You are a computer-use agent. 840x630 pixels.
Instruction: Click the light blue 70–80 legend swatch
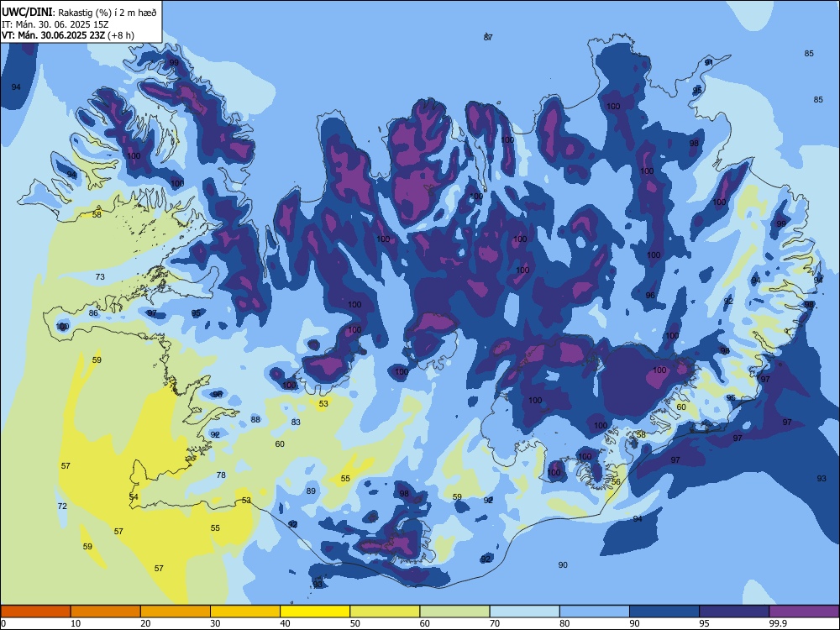(524, 612)
